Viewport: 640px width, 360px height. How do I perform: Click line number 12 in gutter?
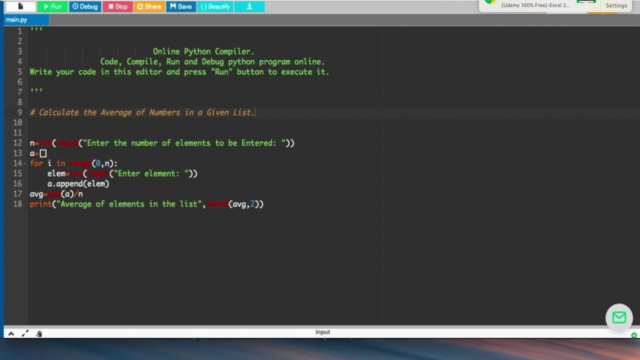point(17,143)
